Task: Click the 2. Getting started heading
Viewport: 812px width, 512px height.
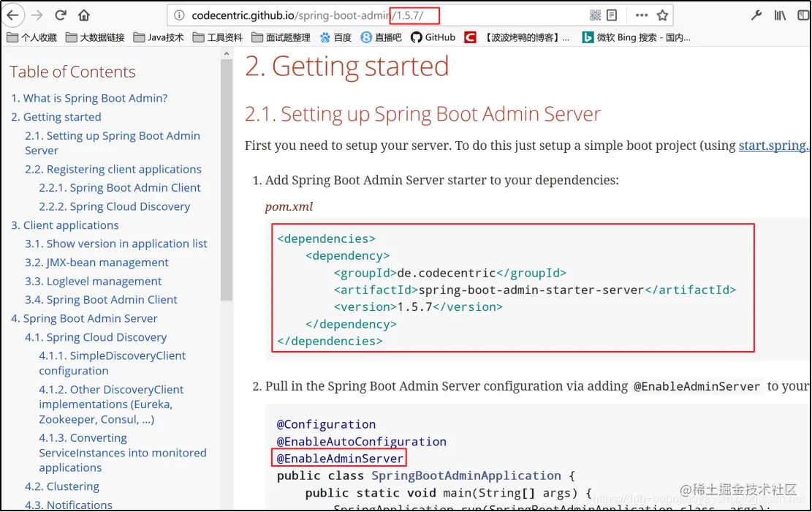Action: pyautogui.click(x=347, y=67)
